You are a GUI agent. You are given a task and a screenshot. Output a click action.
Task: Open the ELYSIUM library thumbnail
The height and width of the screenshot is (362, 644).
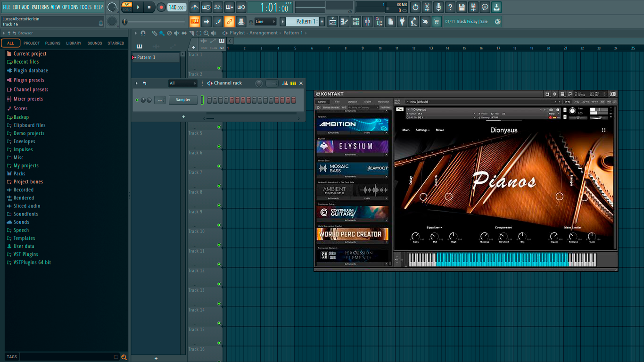(353, 147)
